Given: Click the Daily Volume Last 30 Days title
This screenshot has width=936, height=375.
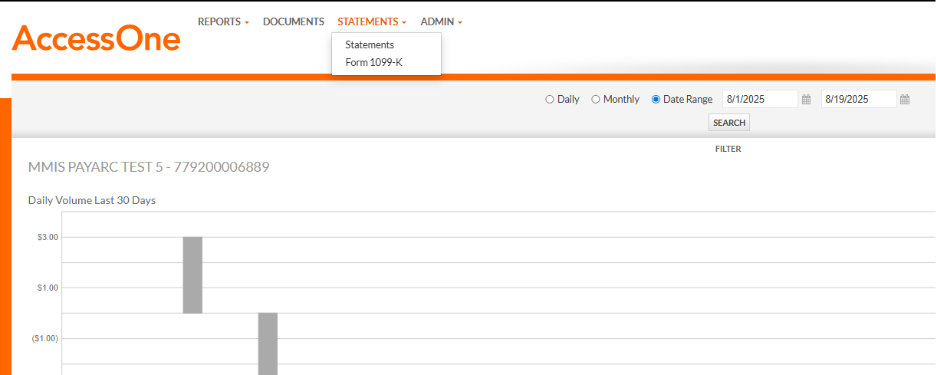Looking at the screenshot, I should pos(92,201).
